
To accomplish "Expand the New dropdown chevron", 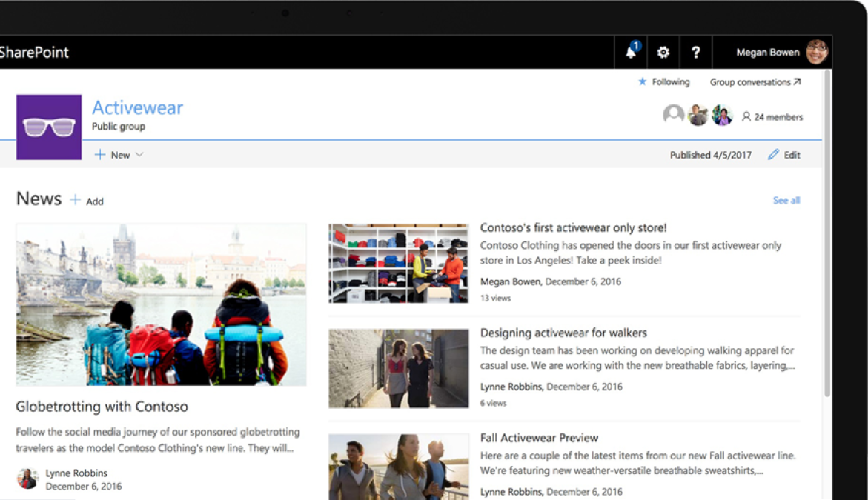I will click(x=139, y=155).
